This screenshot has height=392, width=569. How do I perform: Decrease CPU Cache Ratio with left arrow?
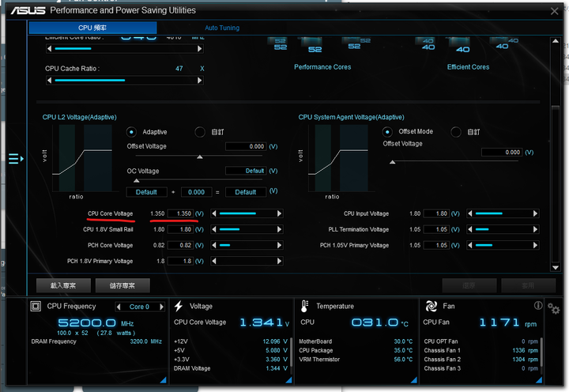tap(49, 80)
